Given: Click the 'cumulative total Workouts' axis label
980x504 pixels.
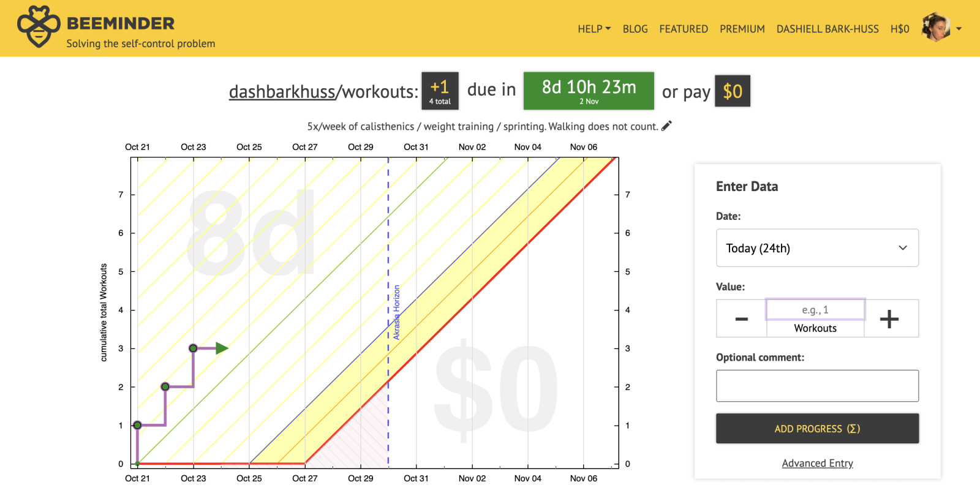Looking at the screenshot, I should [x=104, y=312].
